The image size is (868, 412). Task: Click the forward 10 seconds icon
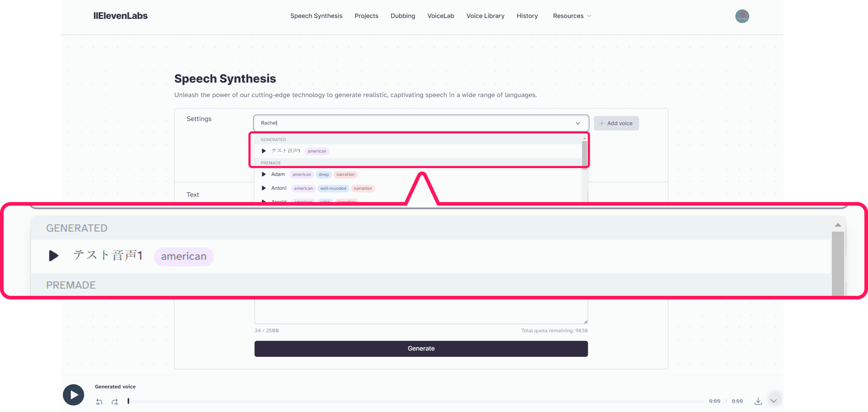(115, 402)
